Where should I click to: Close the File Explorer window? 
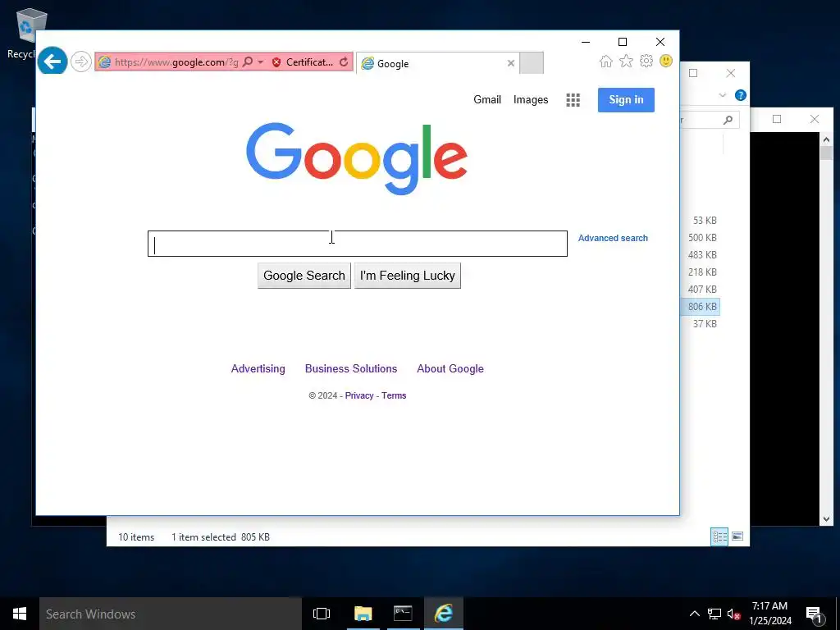pyautogui.click(x=731, y=73)
